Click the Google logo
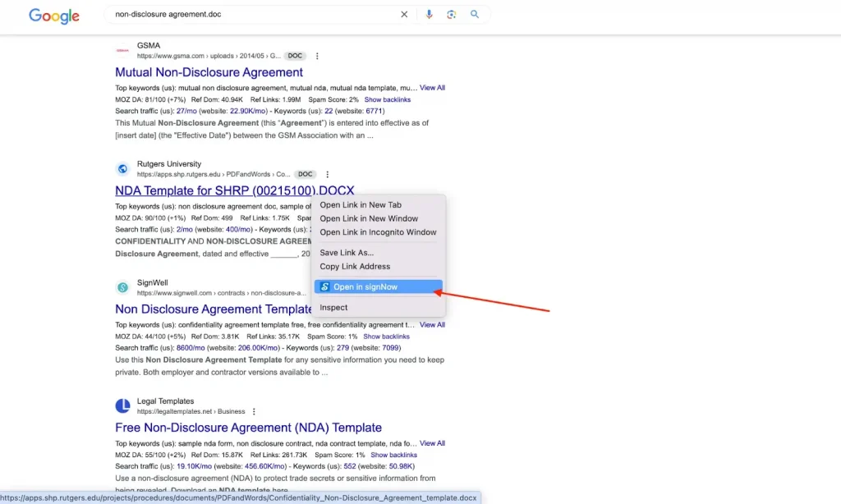841x504 pixels. 54,16
